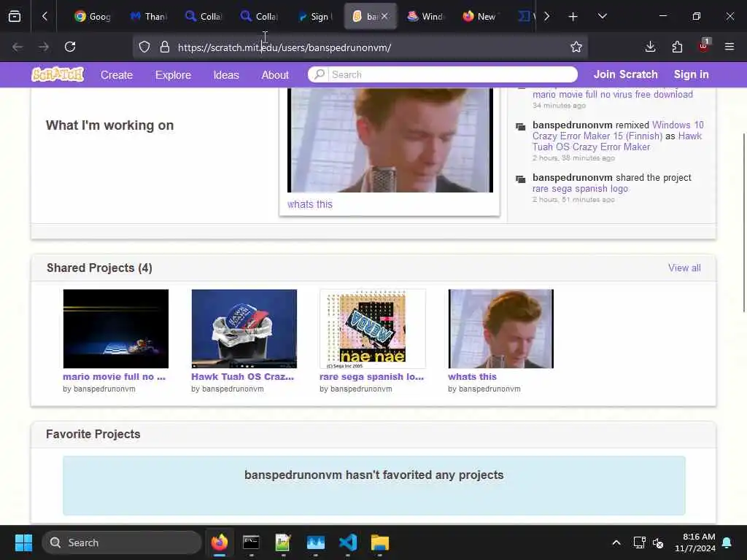Open the Firefox downloads panel
747x560 pixels.
(650, 47)
